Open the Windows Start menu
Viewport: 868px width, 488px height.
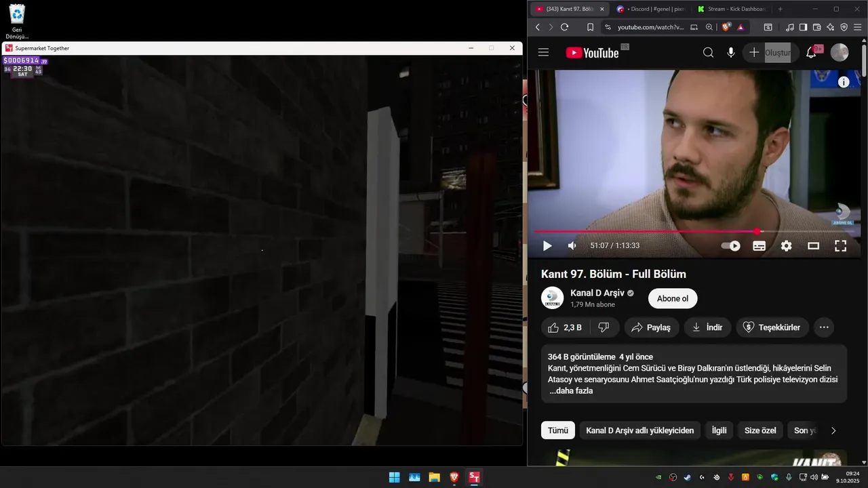point(394,477)
